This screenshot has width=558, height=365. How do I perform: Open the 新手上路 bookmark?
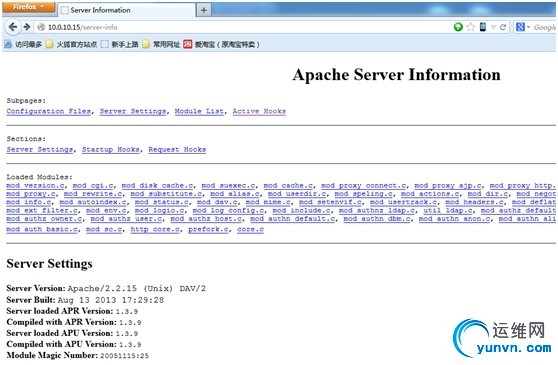click(x=120, y=44)
